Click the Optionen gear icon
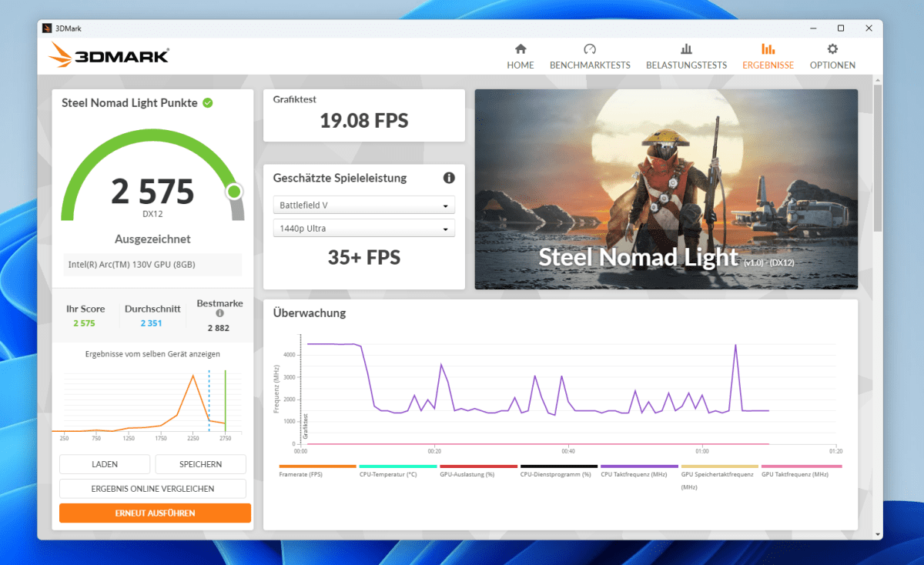The image size is (924, 565). 832,48
